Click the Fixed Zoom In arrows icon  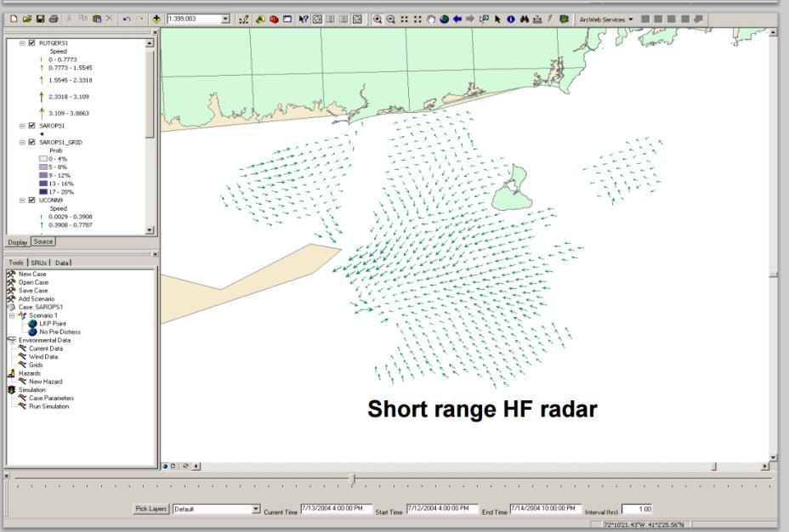click(404, 19)
